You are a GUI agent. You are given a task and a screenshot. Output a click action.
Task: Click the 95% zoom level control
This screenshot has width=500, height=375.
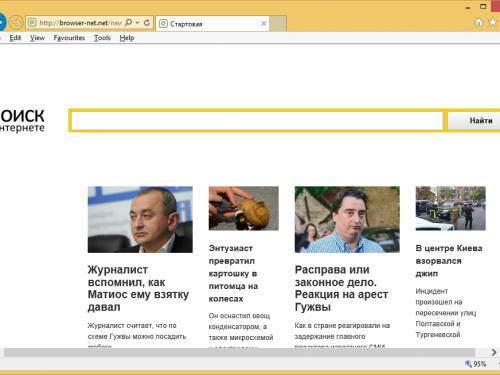(x=476, y=364)
